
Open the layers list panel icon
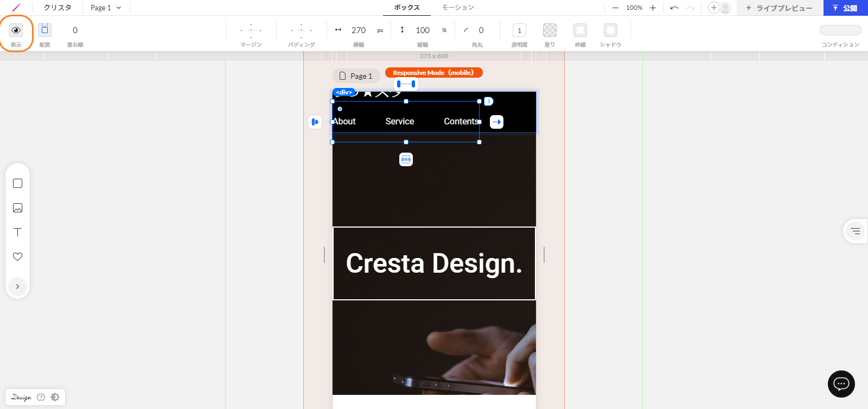click(x=856, y=231)
